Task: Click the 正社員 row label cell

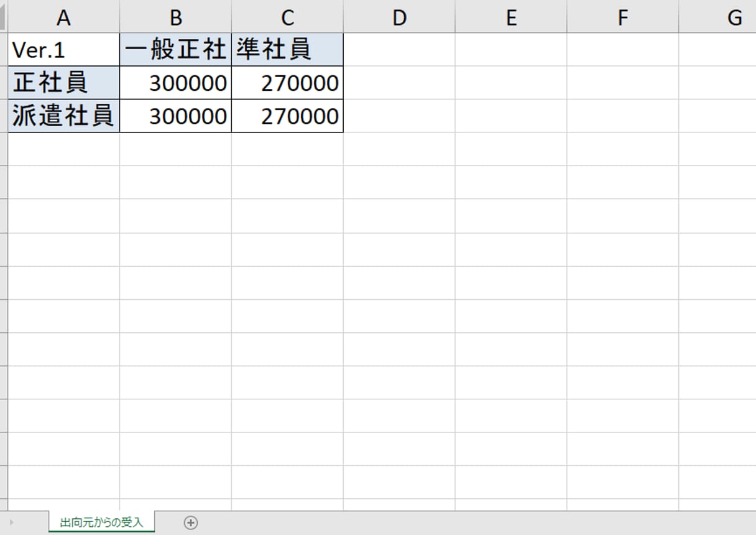Action: pyautogui.click(x=63, y=83)
